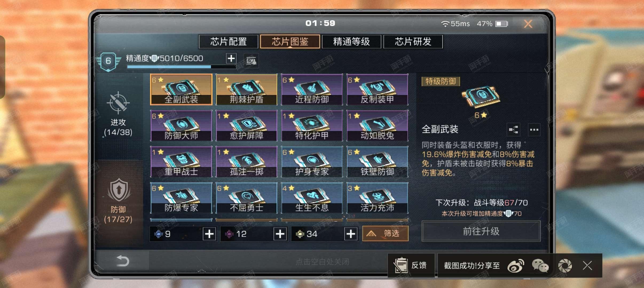Click the 前往升级 upgrade button

[481, 231]
